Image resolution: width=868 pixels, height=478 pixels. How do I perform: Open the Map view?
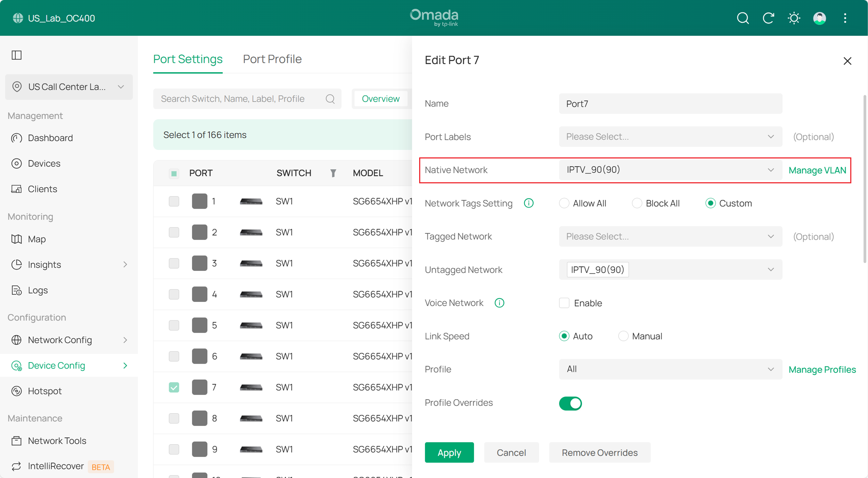coord(36,239)
